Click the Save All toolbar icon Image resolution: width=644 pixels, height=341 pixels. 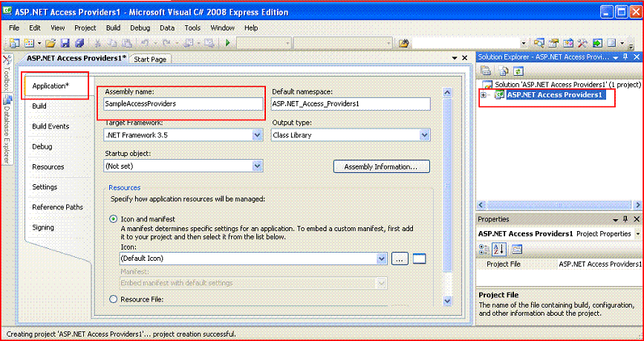[x=79, y=43]
